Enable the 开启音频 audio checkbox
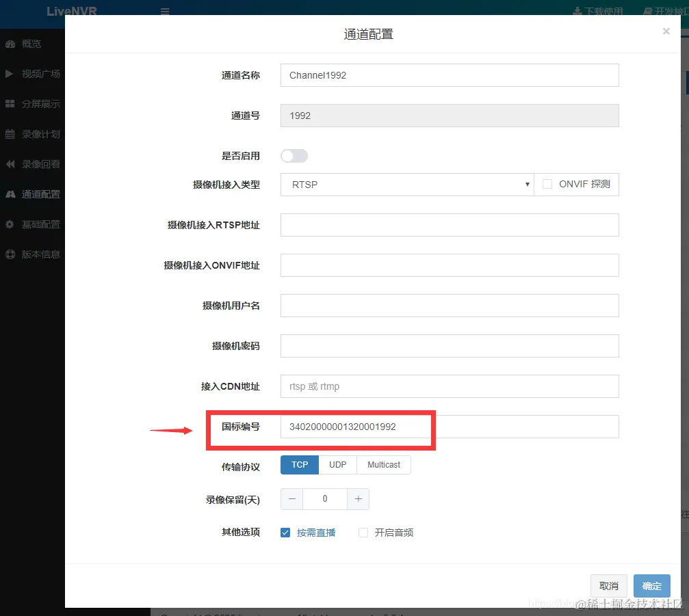Image resolution: width=689 pixels, height=616 pixels. click(x=363, y=532)
